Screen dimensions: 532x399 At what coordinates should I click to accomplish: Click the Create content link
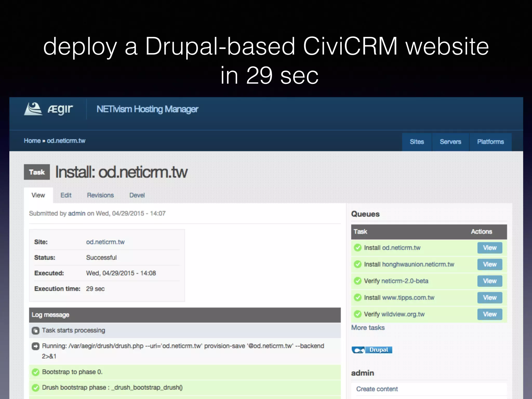[x=377, y=389]
